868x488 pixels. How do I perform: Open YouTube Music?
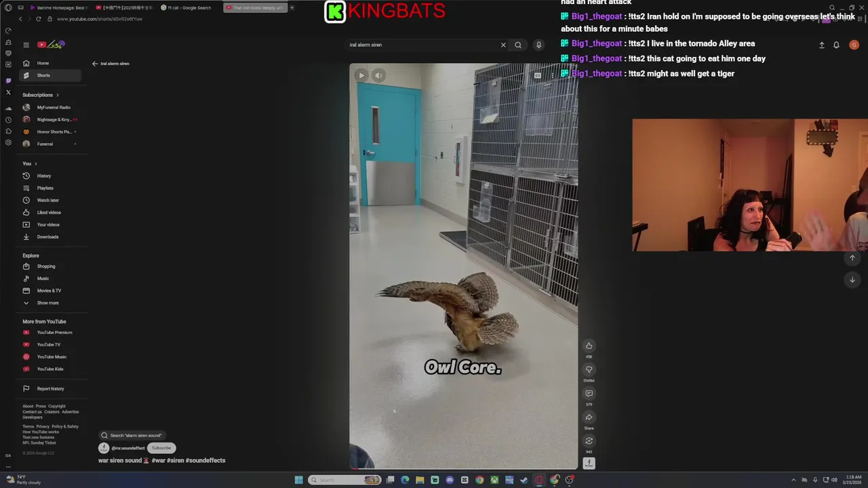click(x=52, y=357)
